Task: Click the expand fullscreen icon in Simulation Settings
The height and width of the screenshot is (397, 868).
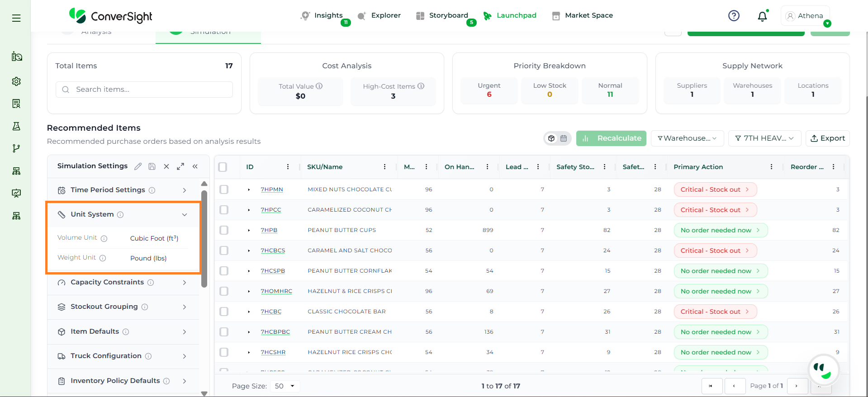Action: coord(180,166)
